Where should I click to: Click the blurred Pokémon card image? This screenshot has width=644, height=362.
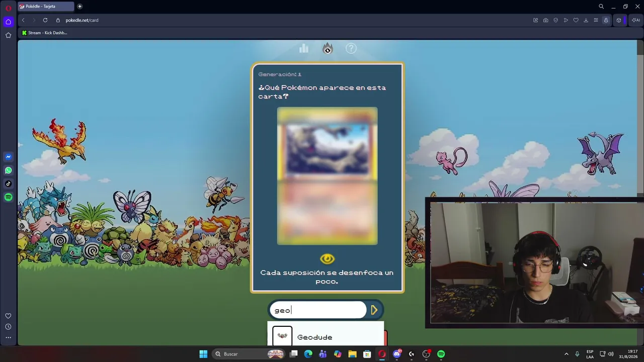click(327, 176)
